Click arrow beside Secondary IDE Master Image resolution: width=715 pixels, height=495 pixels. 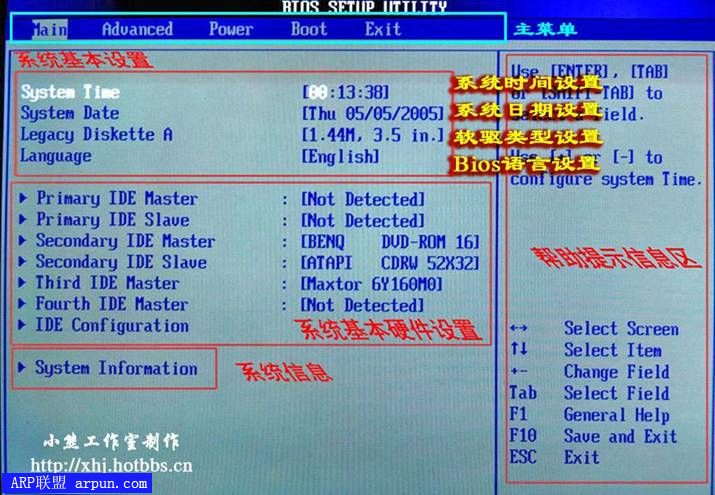click(x=23, y=240)
